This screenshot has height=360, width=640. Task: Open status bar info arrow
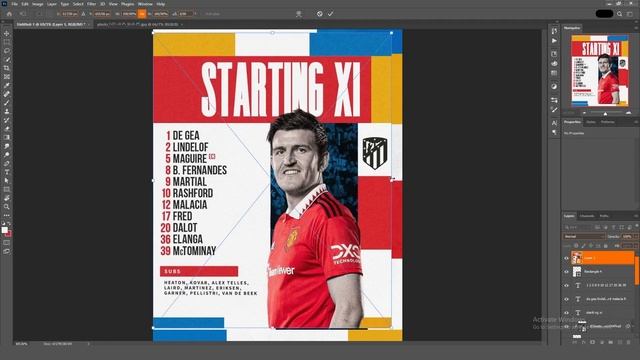coord(89,344)
